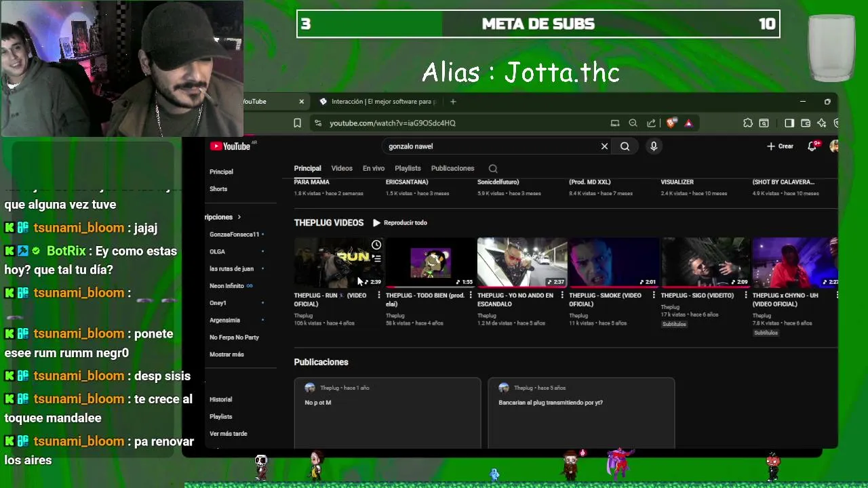Open the account avatar in YouTube header
Image resolution: width=868 pixels, height=488 pixels.
tap(834, 146)
